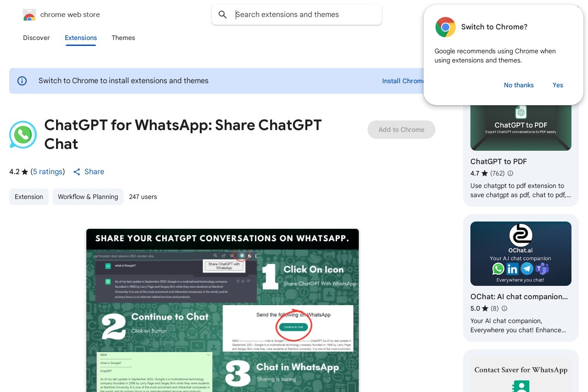Click the ChatGPT to PDF title
Screen dimensions: 588x392
pos(498,161)
